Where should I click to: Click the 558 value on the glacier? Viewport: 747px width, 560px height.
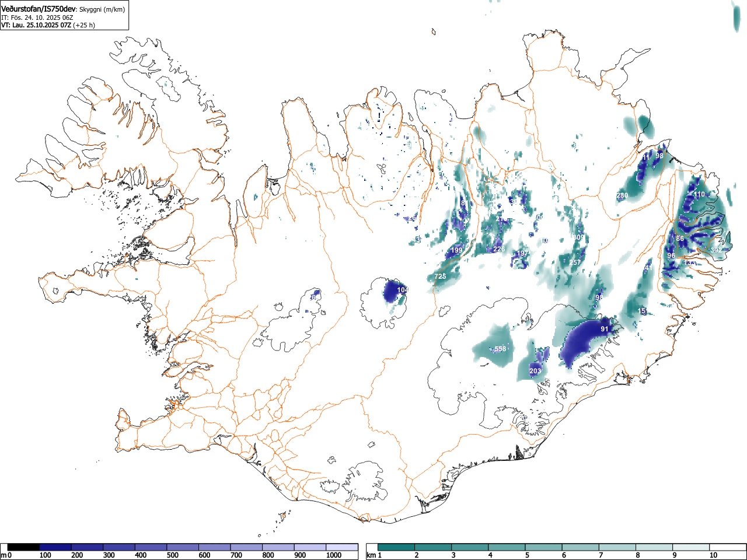coord(500,349)
